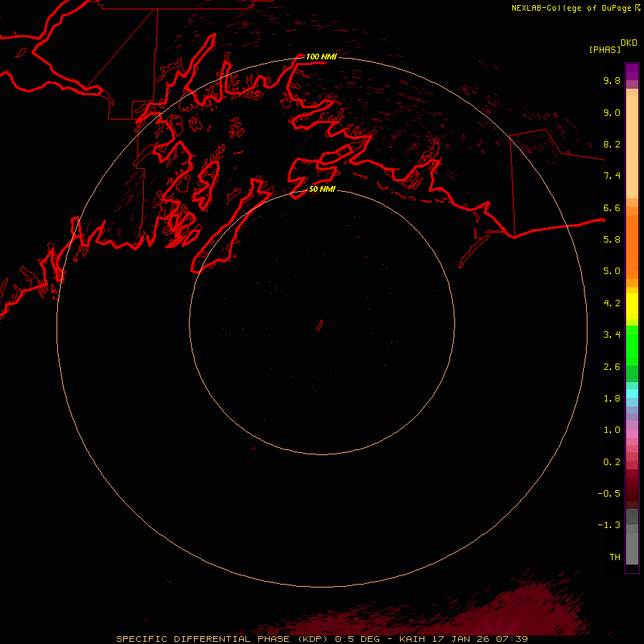Click the TH threshold label on the scale
644x644 pixels.
click(615, 557)
